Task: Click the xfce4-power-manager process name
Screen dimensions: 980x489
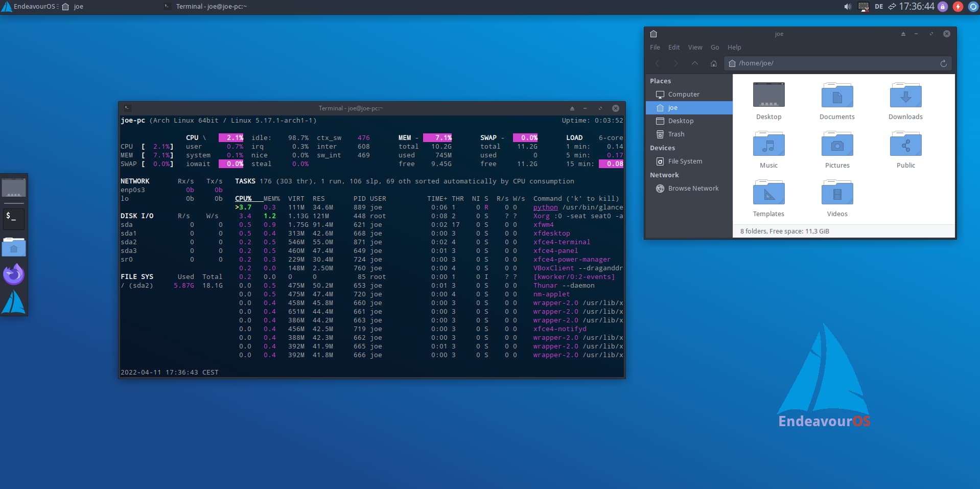Action: tap(572, 260)
